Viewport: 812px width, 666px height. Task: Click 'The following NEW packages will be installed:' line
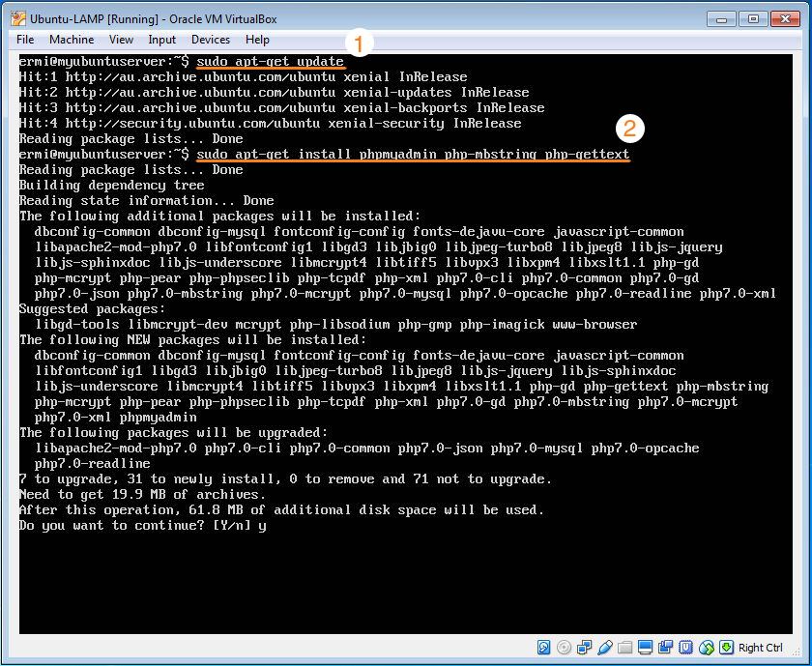pyautogui.click(x=192, y=339)
